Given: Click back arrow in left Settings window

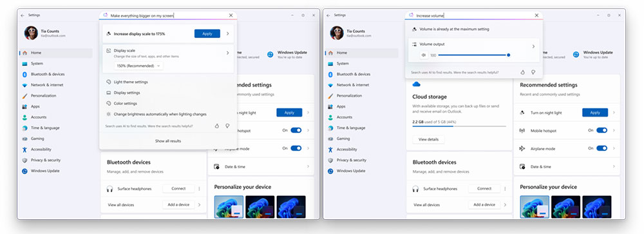Looking at the screenshot, I should [x=22, y=15].
